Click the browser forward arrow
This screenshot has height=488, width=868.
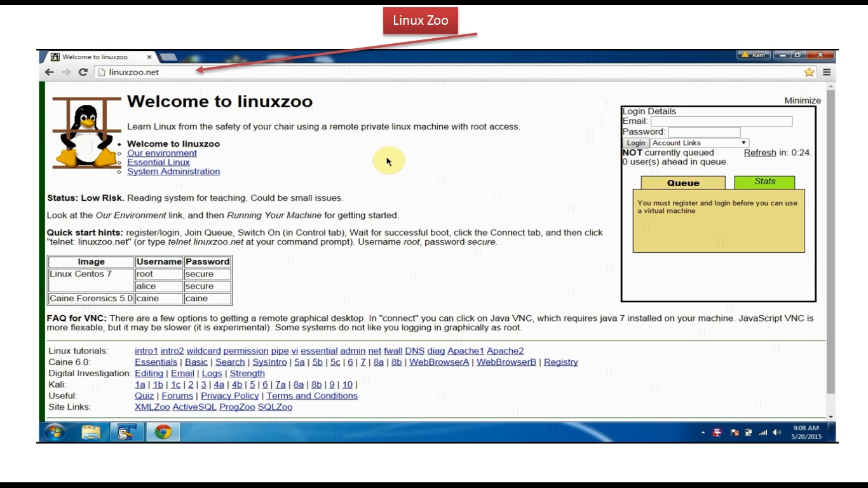66,72
